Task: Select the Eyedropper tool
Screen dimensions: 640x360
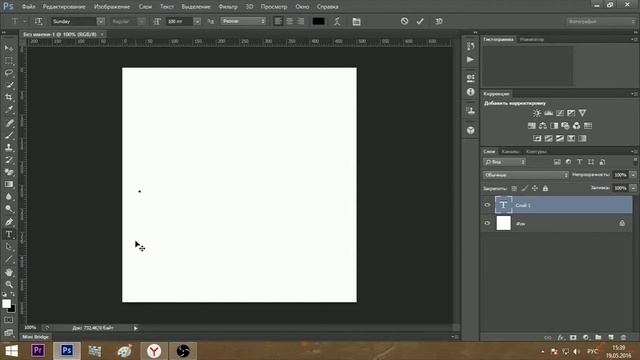Action: tap(9, 109)
